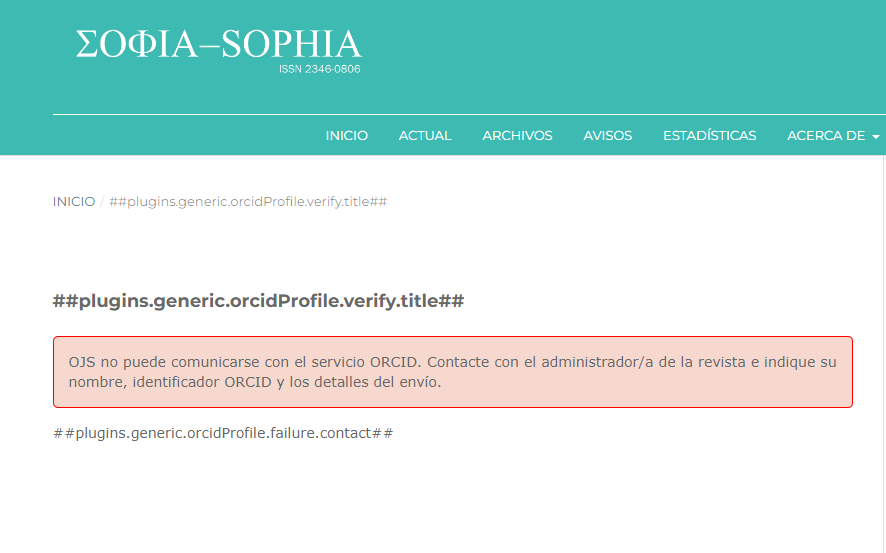Click the ISSN 2346-0806 text under logo

click(x=319, y=70)
